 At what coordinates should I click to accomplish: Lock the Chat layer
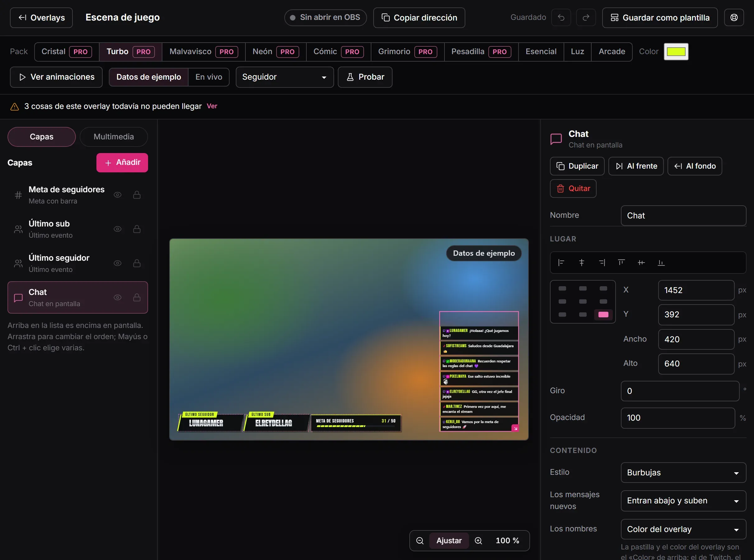tap(137, 298)
